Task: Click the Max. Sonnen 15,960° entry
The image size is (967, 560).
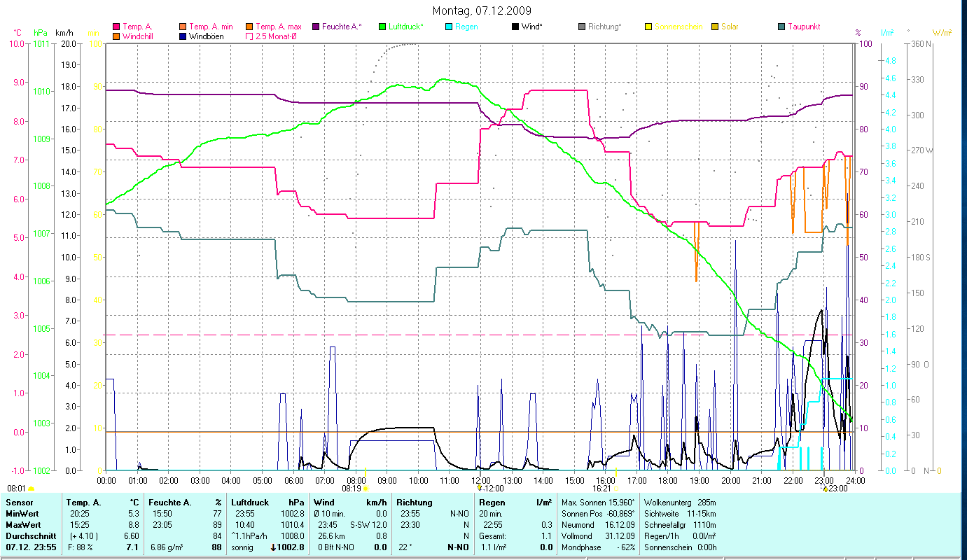Action: coord(598,503)
